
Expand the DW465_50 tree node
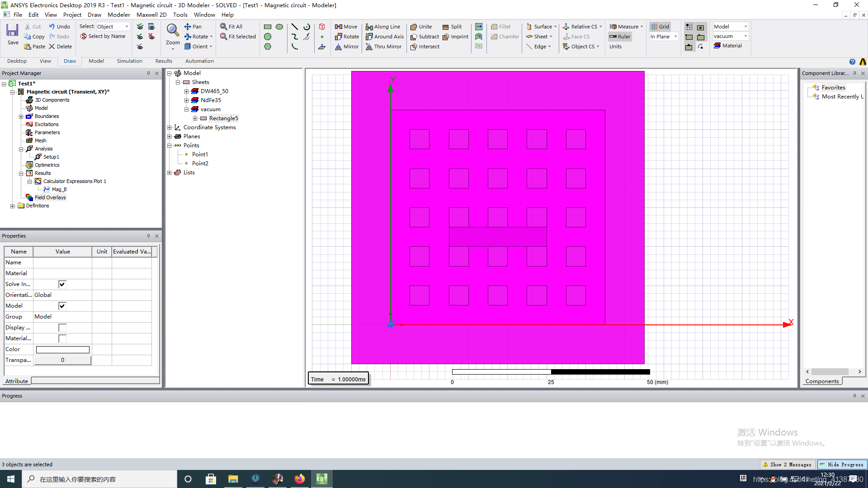point(186,91)
